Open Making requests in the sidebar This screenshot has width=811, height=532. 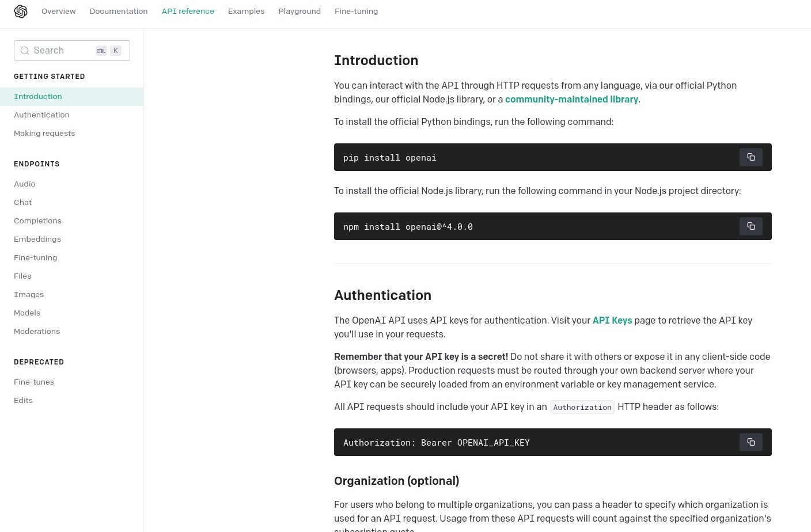[44, 134]
